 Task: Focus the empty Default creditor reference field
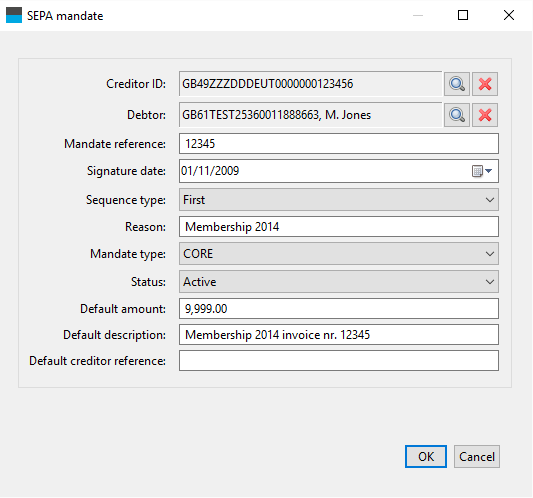pos(339,361)
